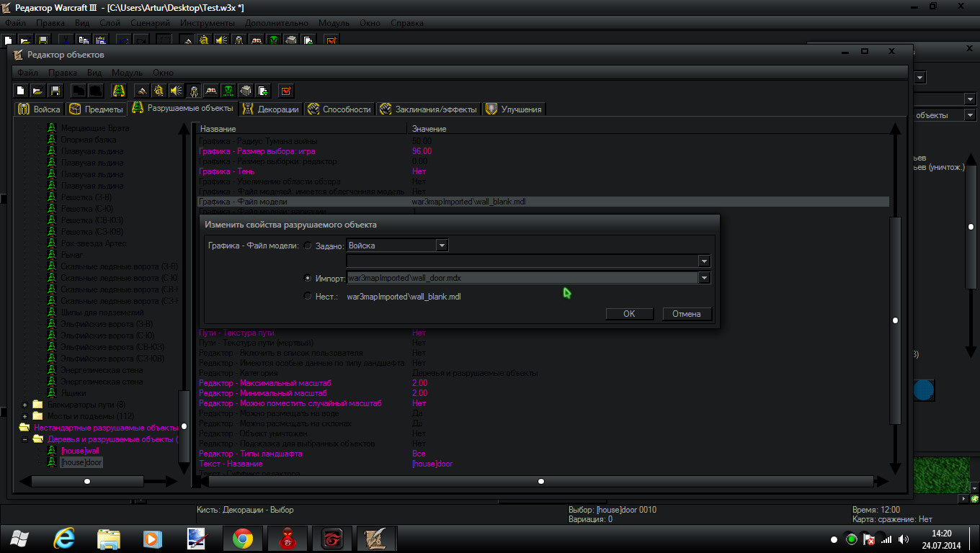Click 'Редактор - Типы ландшафта' property row
980x553 pixels.
click(543, 454)
